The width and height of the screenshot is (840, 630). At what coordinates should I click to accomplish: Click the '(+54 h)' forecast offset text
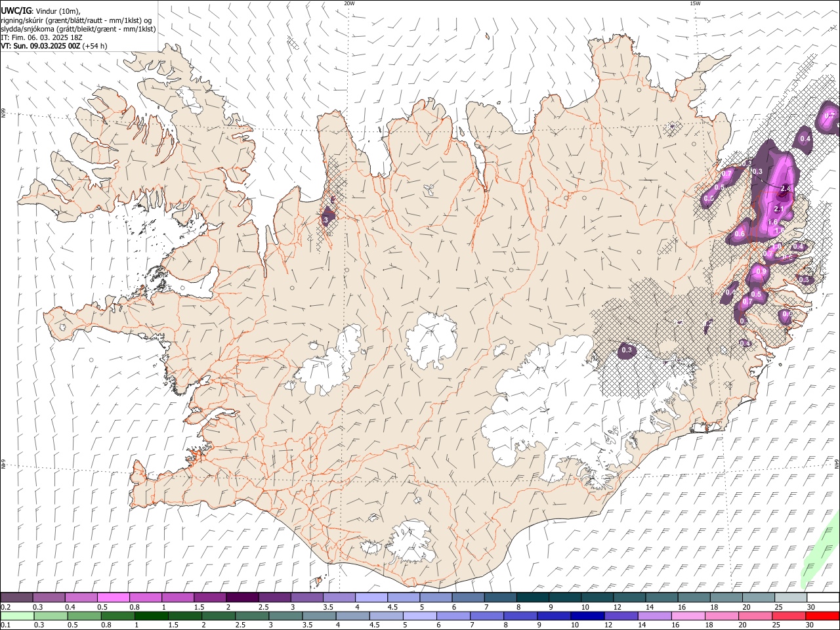(x=95, y=46)
